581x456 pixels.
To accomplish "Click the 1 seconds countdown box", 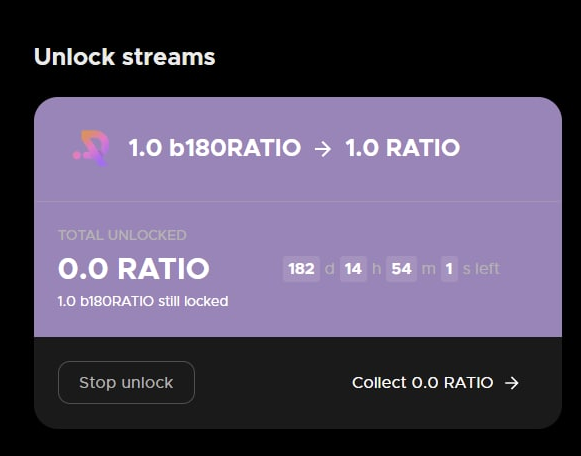I will click(449, 269).
